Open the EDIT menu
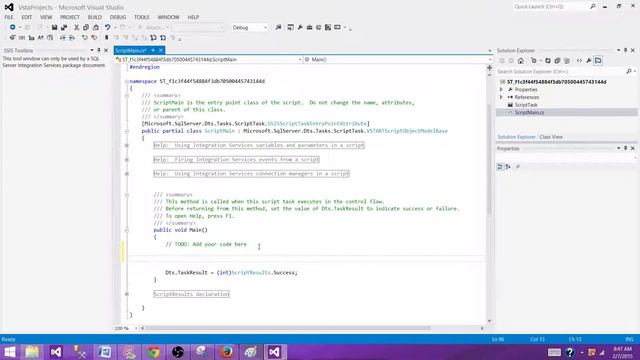 click(27, 17)
